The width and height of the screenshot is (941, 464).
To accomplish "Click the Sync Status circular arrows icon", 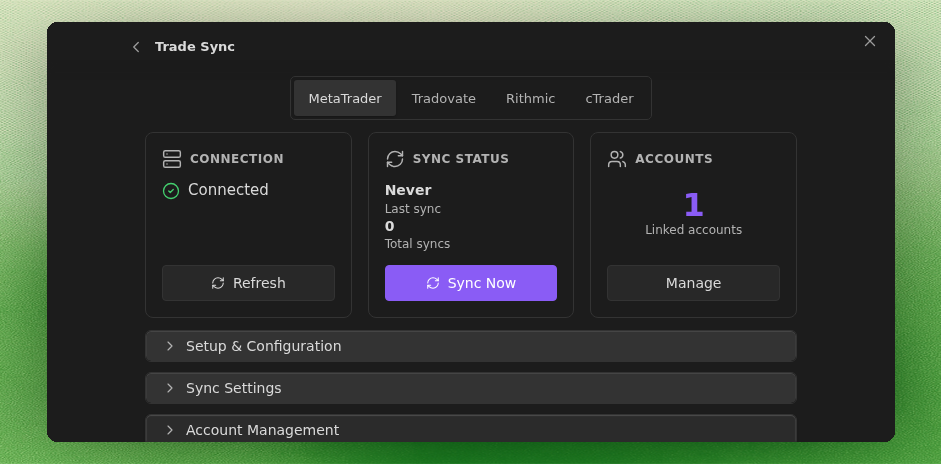I will click(394, 159).
